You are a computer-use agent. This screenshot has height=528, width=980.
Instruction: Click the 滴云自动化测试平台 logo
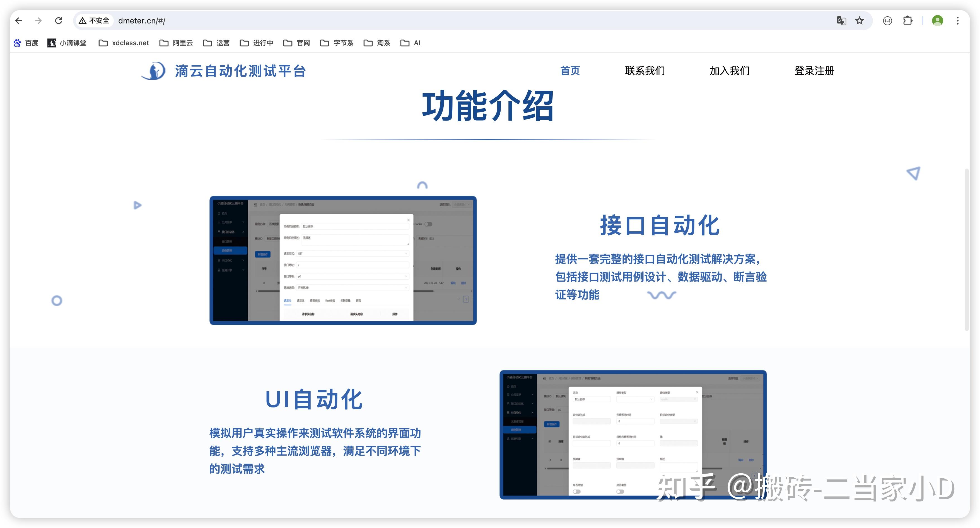point(224,71)
